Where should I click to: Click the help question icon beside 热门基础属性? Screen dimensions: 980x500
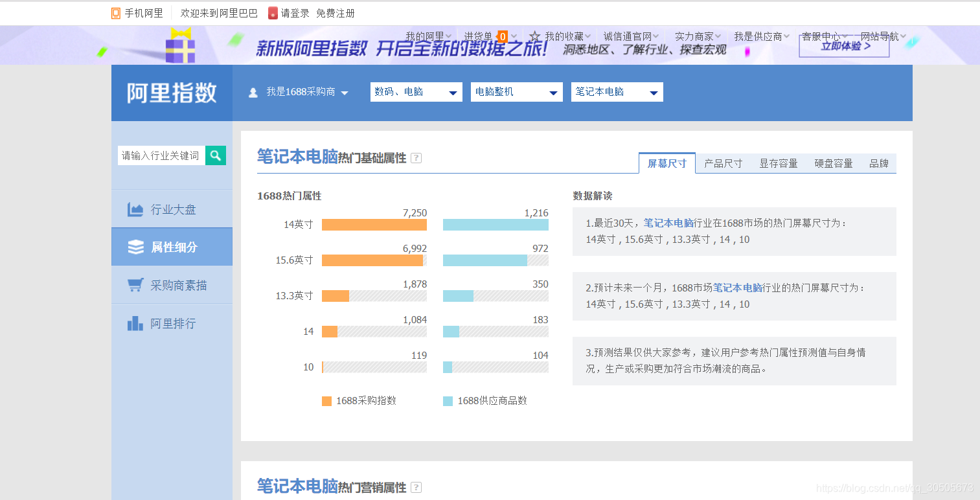(x=416, y=158)
